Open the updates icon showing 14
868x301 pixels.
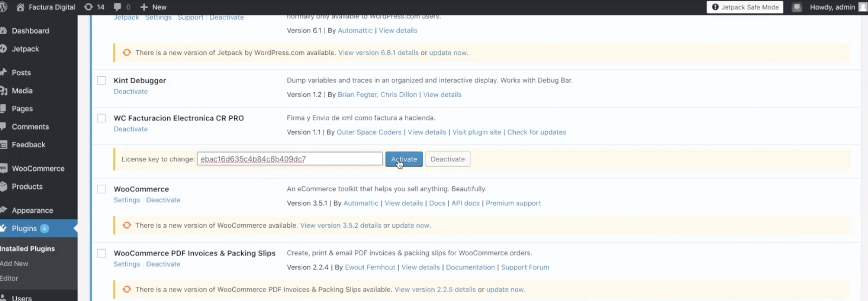click(x=94, y=7)
